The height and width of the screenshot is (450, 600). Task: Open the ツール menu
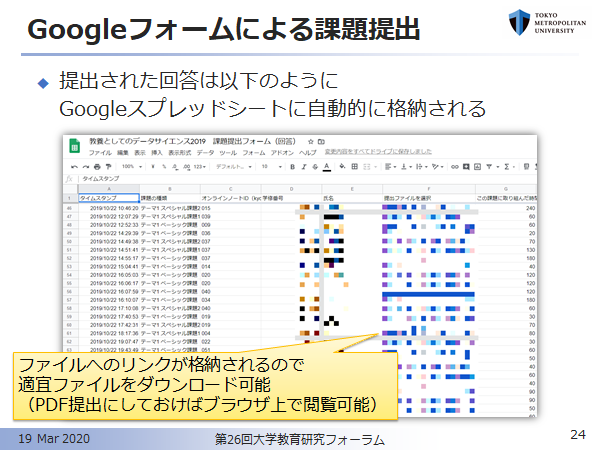228,153
